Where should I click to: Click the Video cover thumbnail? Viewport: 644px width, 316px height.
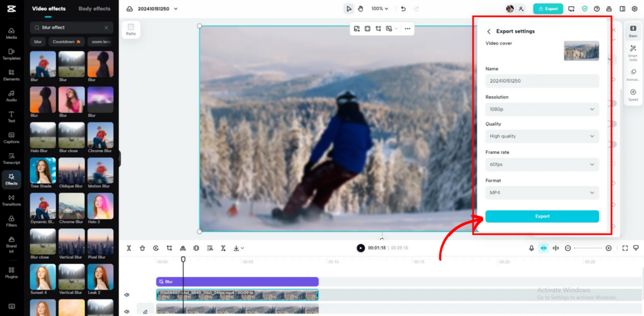coord(581,50)
